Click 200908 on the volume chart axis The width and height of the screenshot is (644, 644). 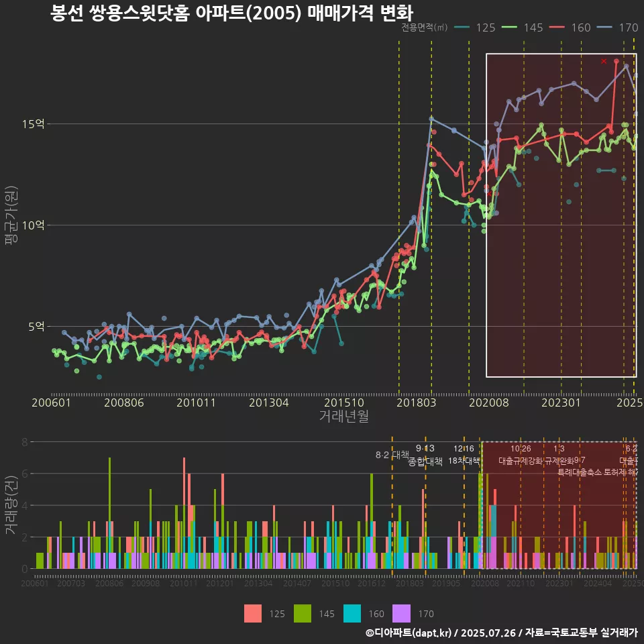[146, 583]
